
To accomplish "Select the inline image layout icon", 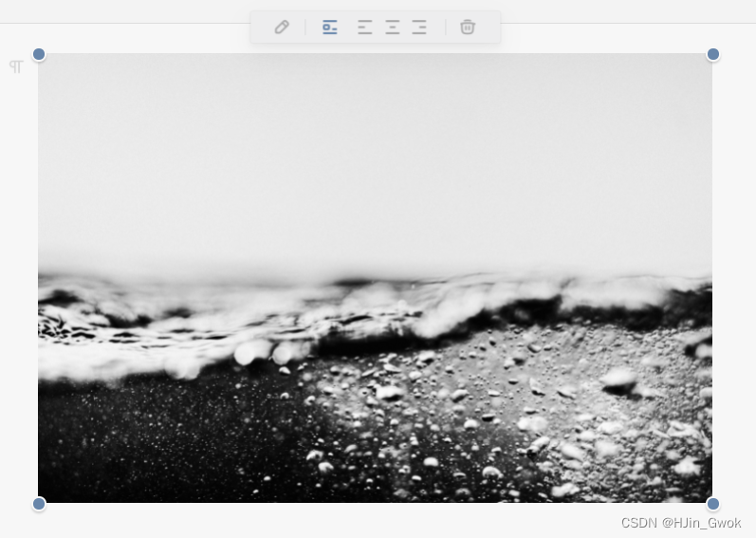I will (x=330, y=27).
